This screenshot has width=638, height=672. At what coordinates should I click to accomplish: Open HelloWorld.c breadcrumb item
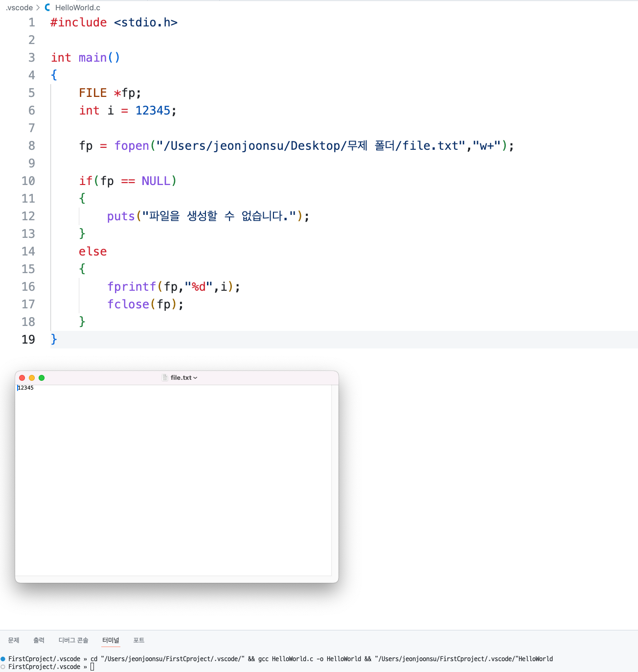point(77,7)
